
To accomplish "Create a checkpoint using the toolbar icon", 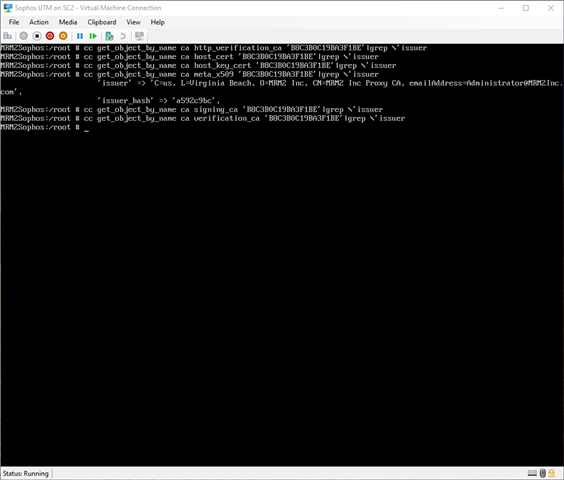I will 109,36.
